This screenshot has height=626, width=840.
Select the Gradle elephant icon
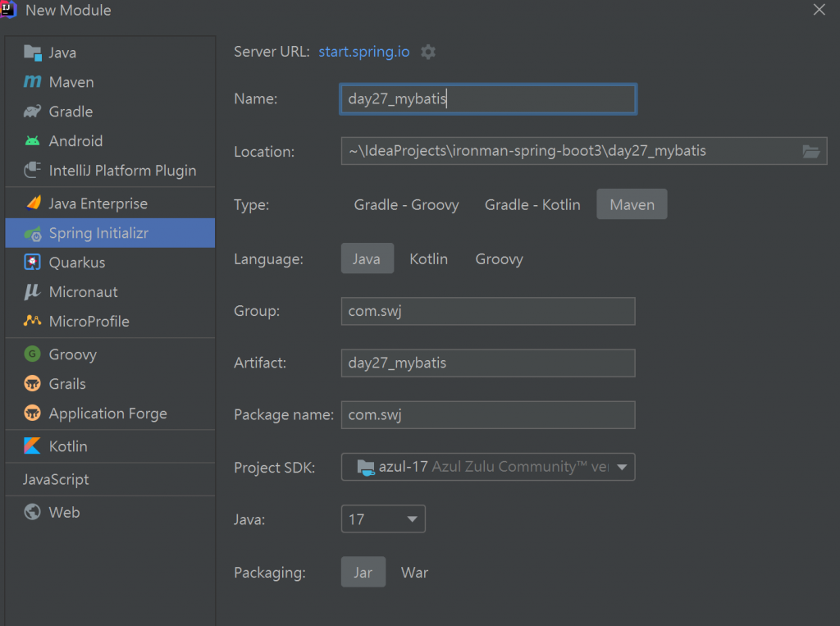pos(33,112)
